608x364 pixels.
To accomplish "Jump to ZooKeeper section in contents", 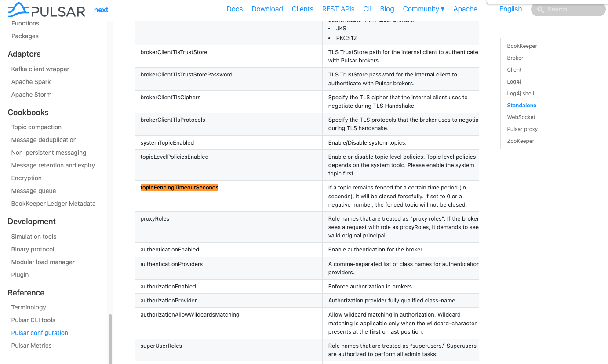I will click(x=521, y=141).
